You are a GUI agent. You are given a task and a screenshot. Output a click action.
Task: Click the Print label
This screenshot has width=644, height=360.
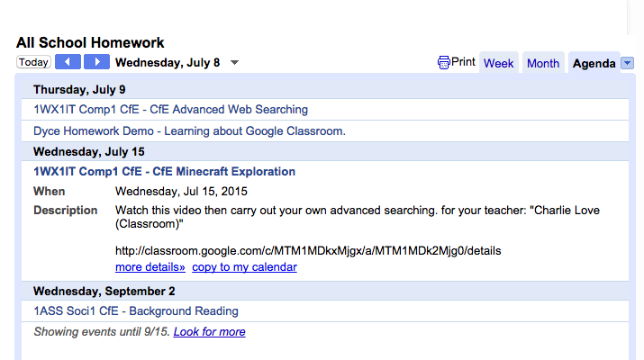(464, 62)
